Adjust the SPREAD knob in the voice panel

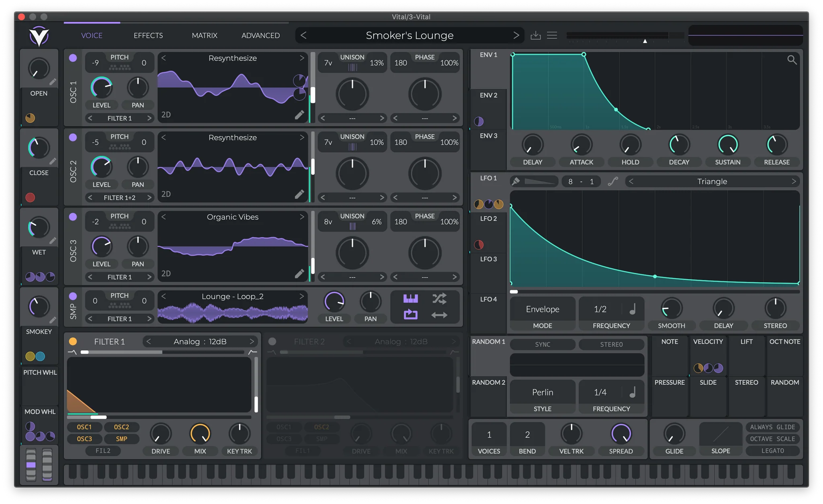[x=620, y=434]
